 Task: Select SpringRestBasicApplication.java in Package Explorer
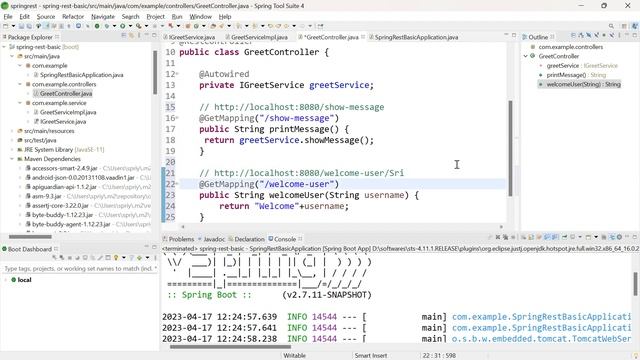coord(81,75)
